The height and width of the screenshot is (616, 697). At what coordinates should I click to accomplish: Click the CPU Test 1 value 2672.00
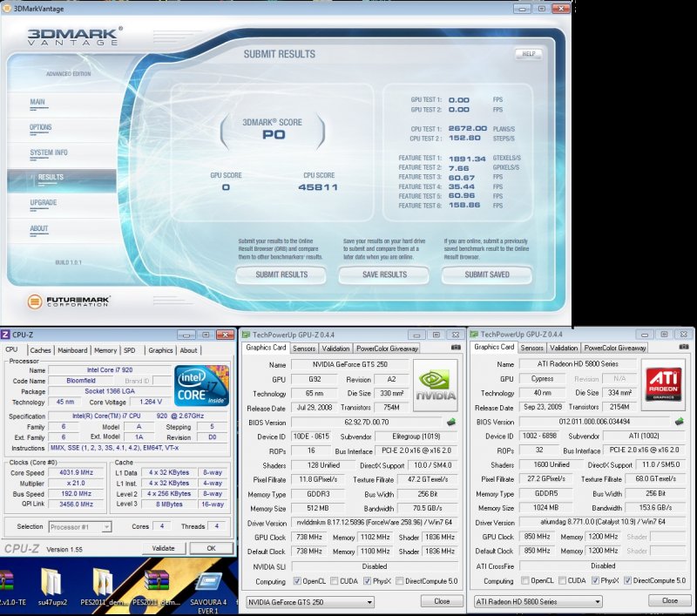(468, 128)
